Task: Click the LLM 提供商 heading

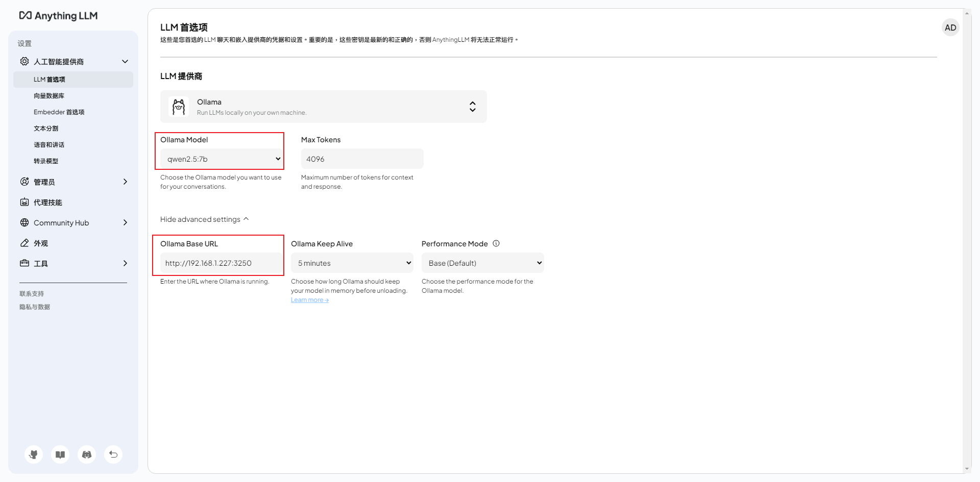Action: point(181,76)
